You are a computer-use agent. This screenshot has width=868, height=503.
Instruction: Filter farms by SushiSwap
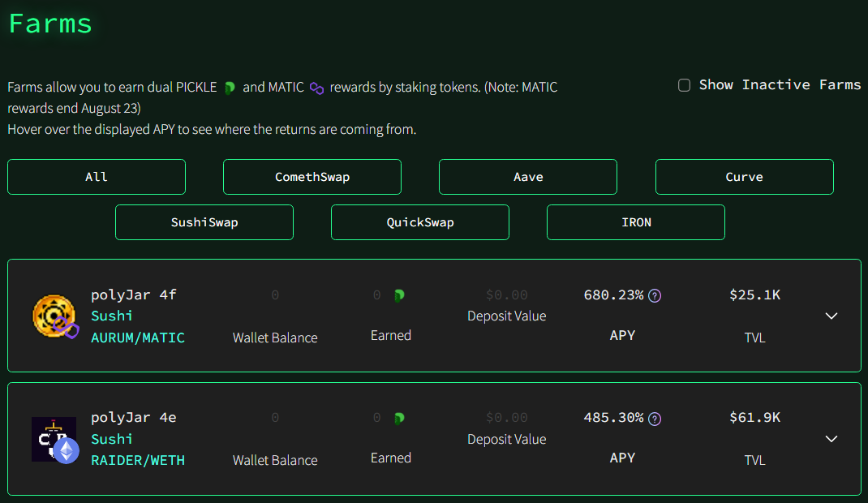(204, 222)
